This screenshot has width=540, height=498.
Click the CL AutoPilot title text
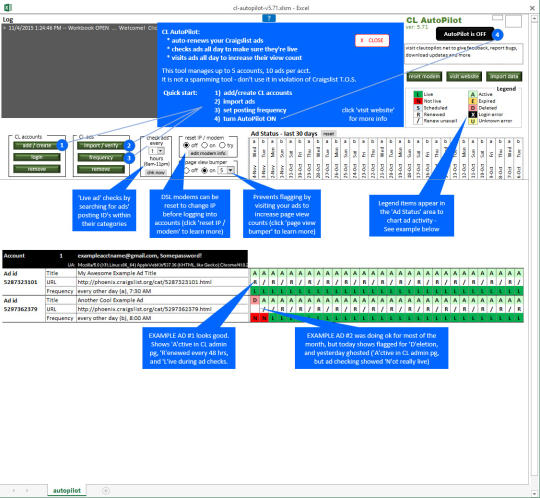434,20
